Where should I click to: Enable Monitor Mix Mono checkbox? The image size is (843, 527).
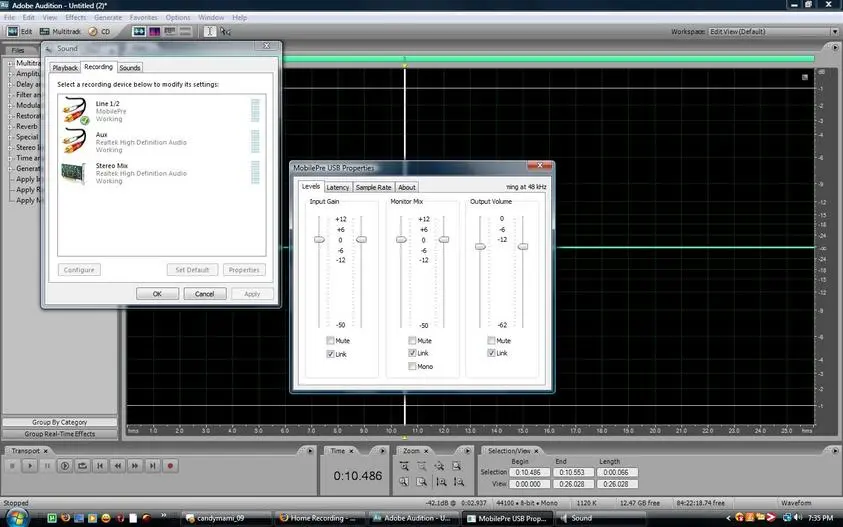pyautogui.click(x=412, y=366)
